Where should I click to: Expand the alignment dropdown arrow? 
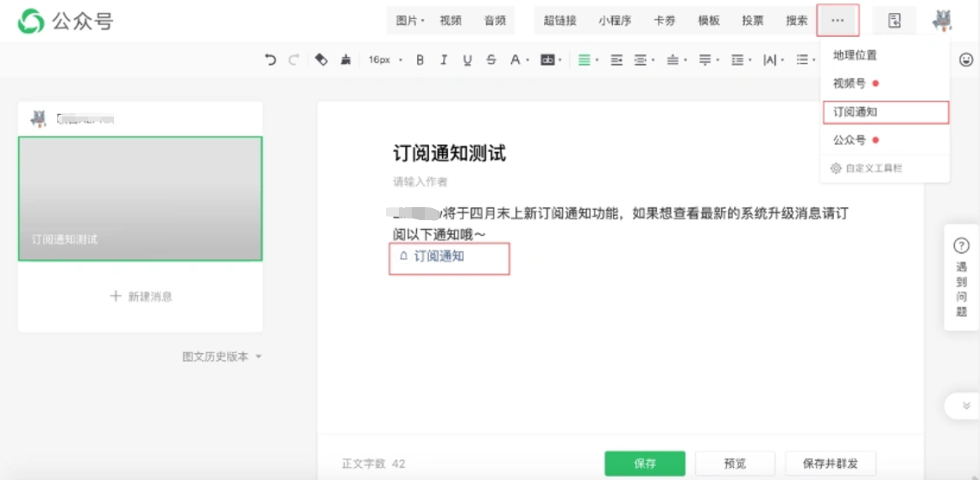[597, 60]
